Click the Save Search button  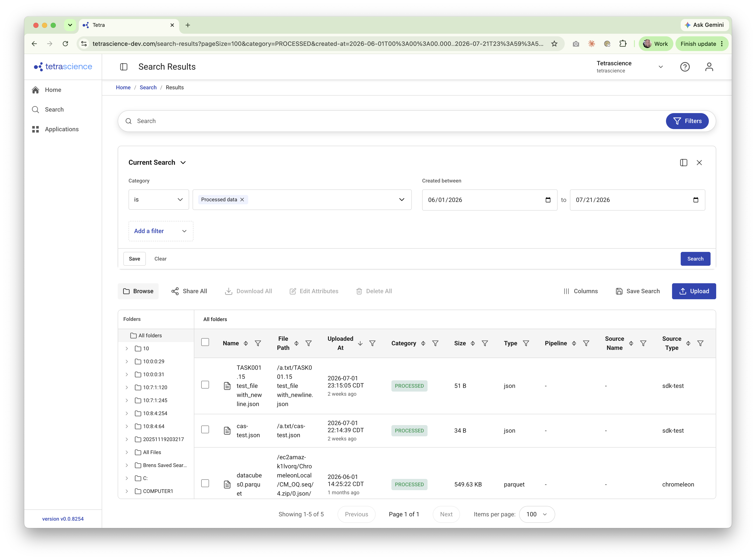click(x=638, y=291)
